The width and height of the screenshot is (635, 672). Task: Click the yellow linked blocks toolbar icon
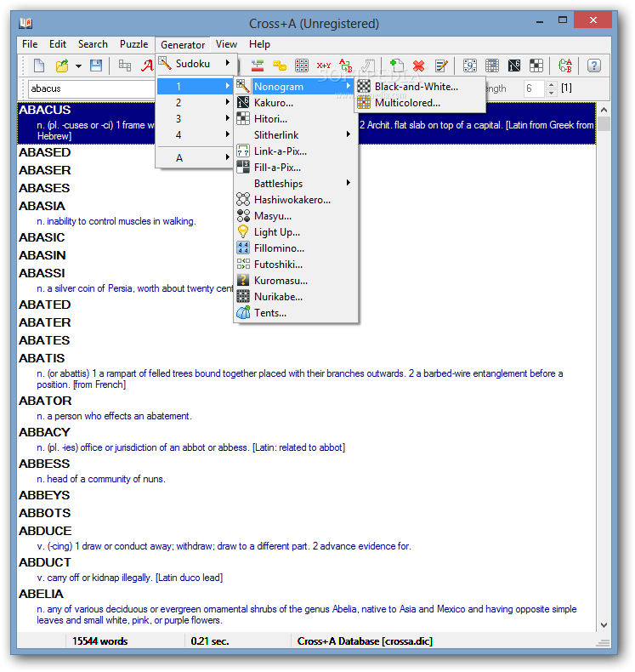click(x=279, y=65)
